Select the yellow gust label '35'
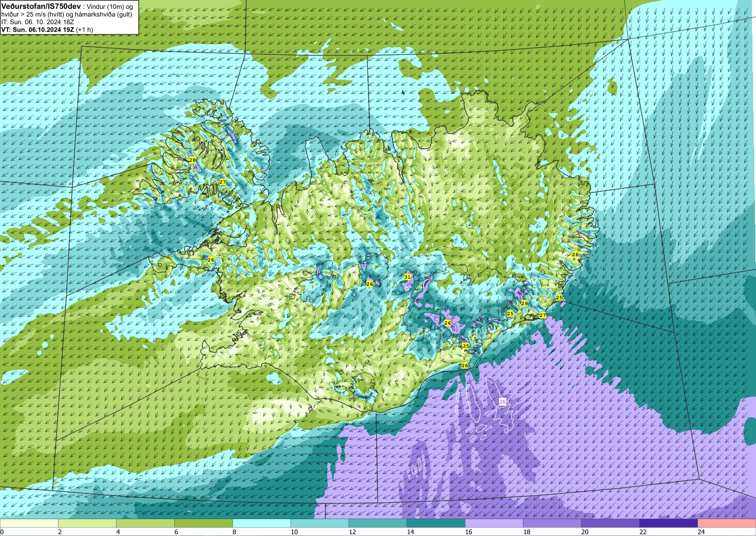756x536 pixels. pos(465,346)
